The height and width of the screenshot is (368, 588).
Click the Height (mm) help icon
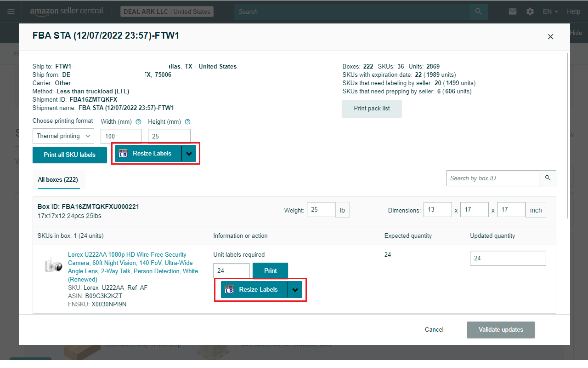187,122
